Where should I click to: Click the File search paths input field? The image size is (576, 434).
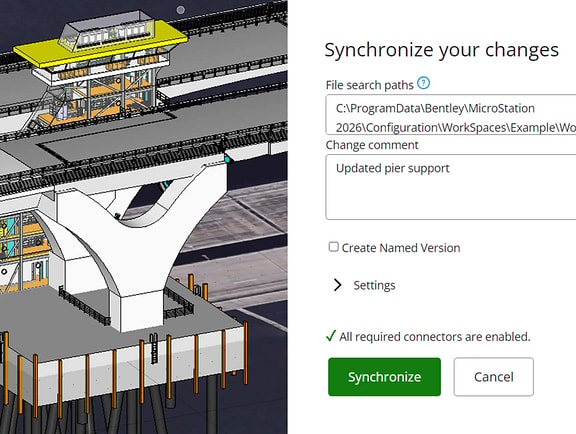tap(451, 115)
